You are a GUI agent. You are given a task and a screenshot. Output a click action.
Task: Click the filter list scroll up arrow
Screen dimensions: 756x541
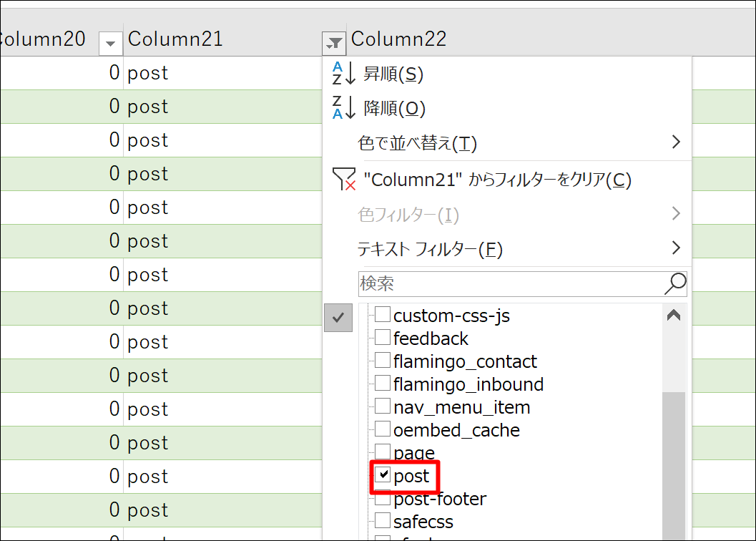click(674, 315)
